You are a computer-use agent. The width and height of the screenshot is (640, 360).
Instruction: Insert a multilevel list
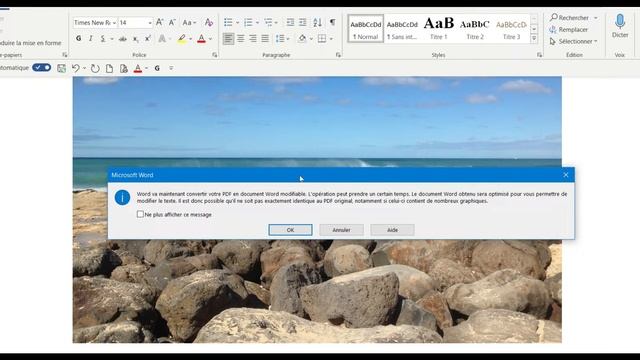[x=268, y=22]
